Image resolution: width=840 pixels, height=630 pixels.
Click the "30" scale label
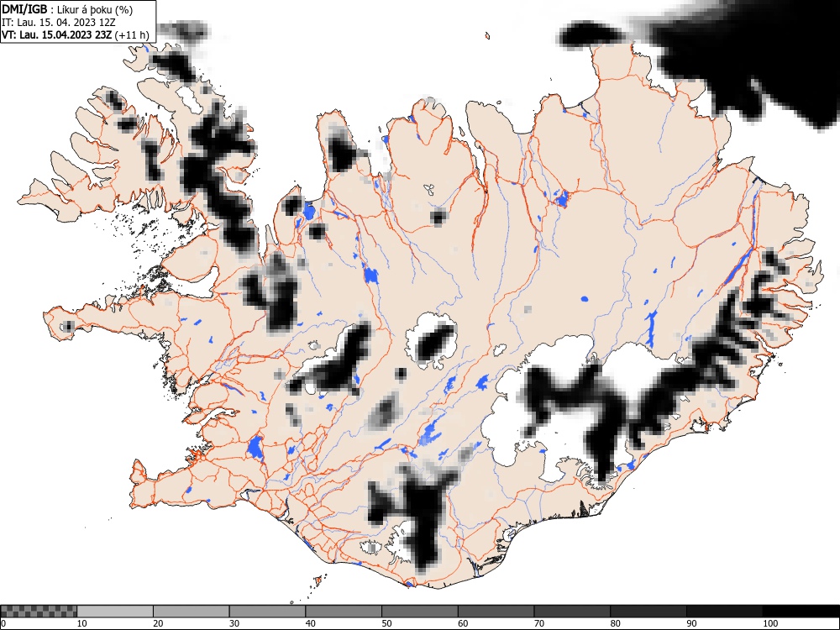coord(234,623)
